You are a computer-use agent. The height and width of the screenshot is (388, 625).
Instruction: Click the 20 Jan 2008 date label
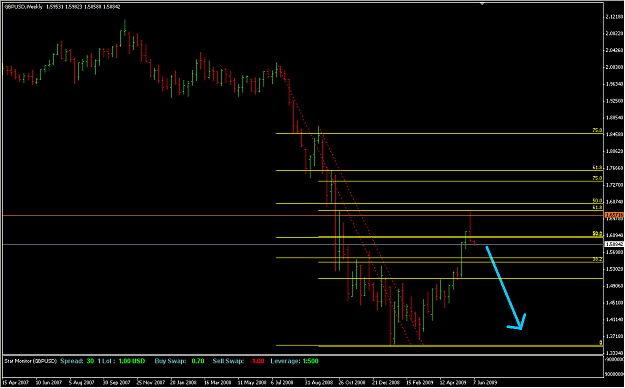coord(184,382)
